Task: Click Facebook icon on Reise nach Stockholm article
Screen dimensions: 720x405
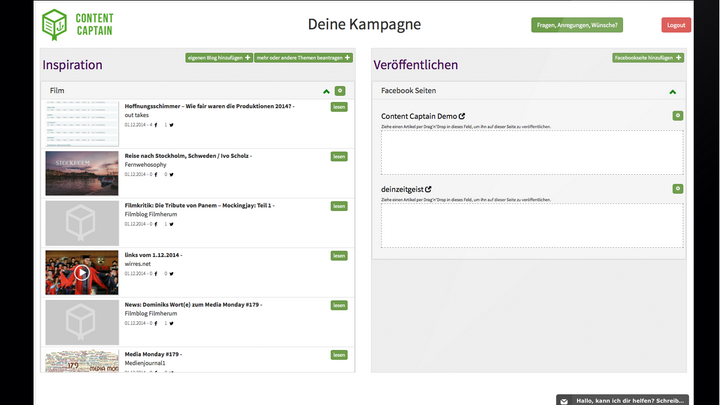Action: [156, 174]
